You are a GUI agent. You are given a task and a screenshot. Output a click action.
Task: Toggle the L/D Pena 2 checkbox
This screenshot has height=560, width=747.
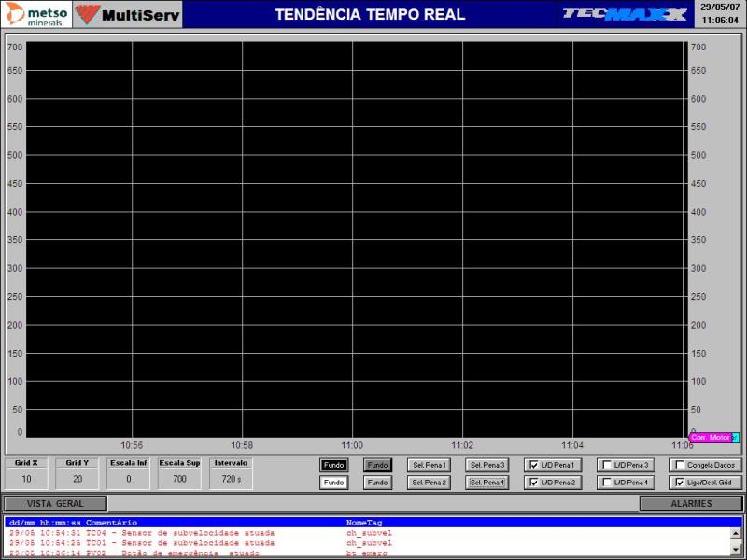click(x=534, y=483)
